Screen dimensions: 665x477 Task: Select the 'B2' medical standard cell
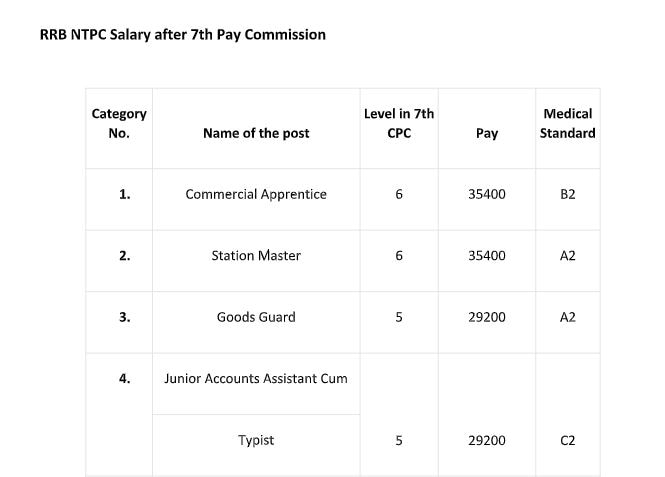[x=568, y=194]
